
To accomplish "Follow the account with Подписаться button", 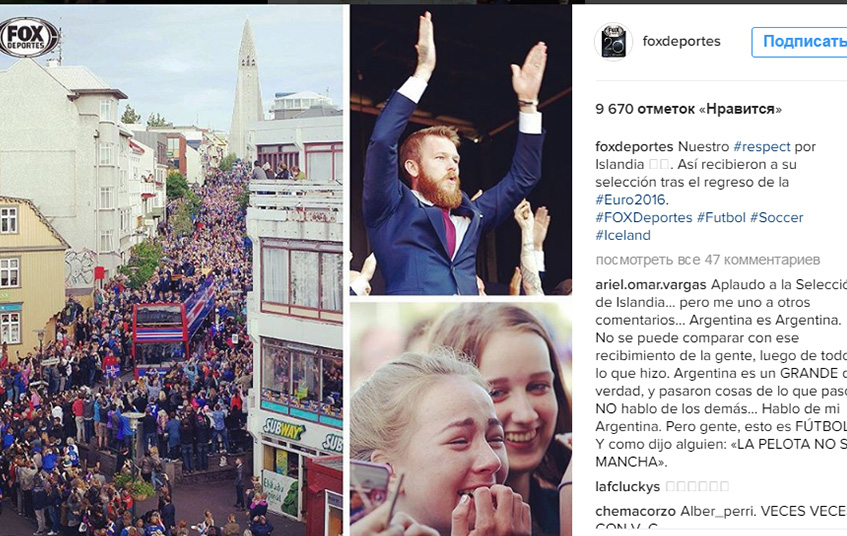I will tap(799, 42).
